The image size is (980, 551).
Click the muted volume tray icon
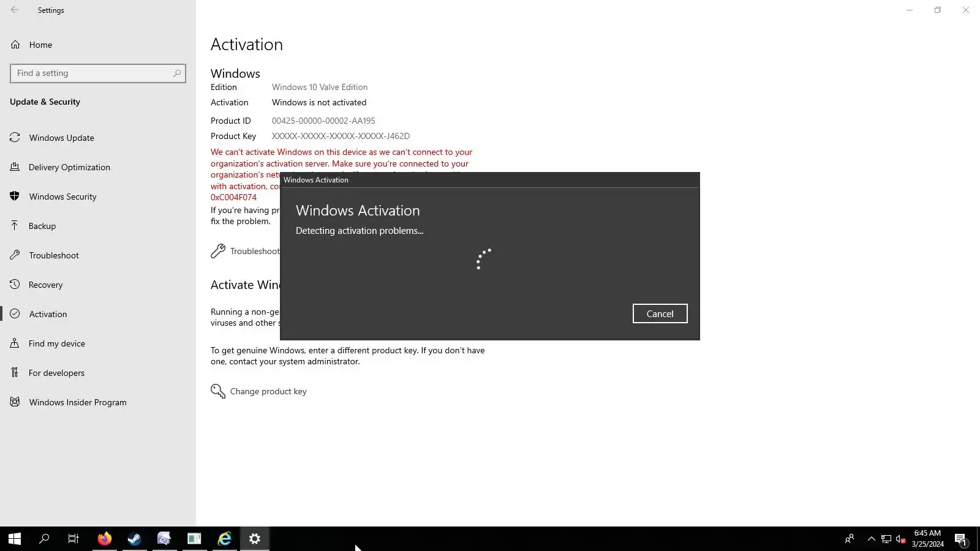[901, 539]
